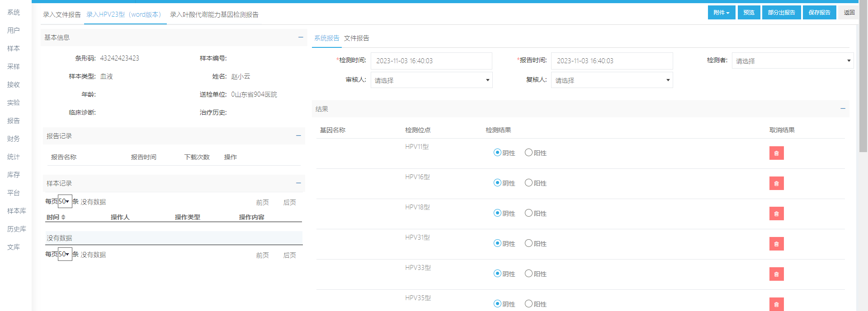Switch to 录入叶酸代谢能力基因检测报告 tab
Image resolution: width=868 pixels, height=311 pixels.
(214, 14)
